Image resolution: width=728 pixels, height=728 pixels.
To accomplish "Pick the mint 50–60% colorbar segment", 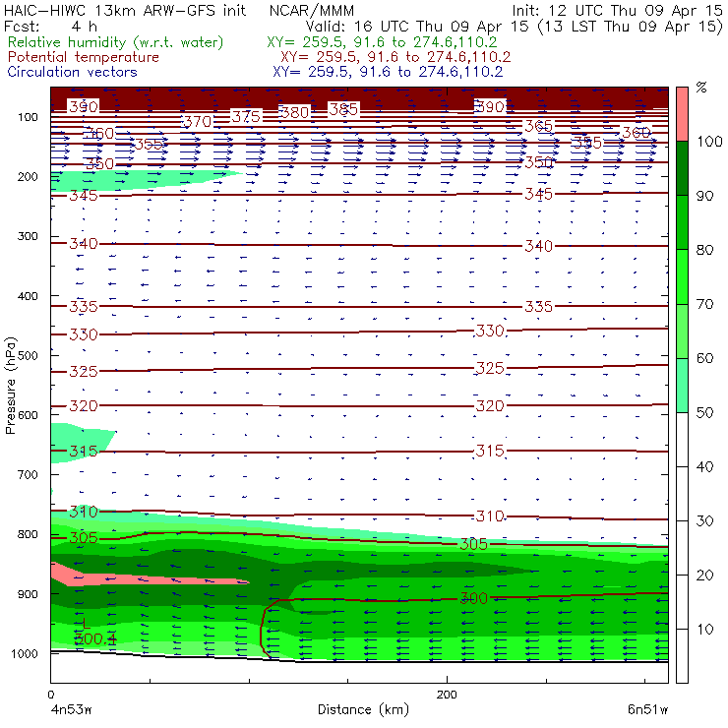I will [682, 386].
